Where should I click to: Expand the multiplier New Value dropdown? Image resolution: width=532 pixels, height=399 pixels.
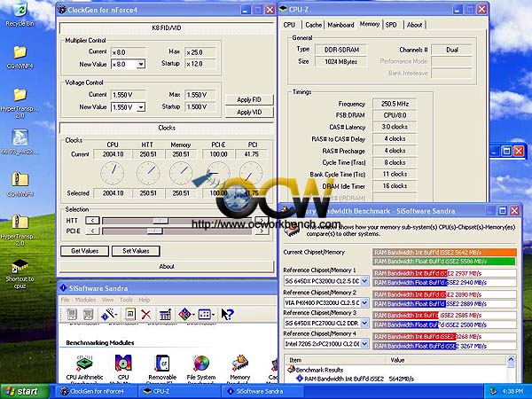141,64
